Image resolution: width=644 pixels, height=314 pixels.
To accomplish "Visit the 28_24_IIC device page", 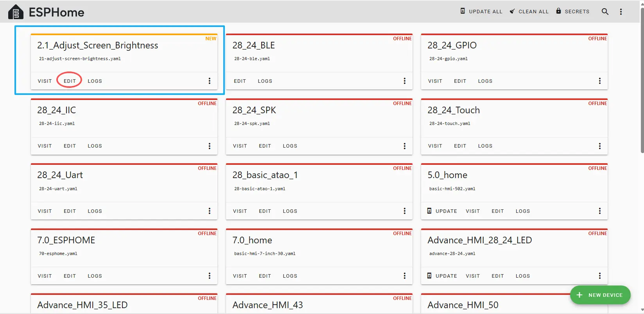I will click(45, 146).
